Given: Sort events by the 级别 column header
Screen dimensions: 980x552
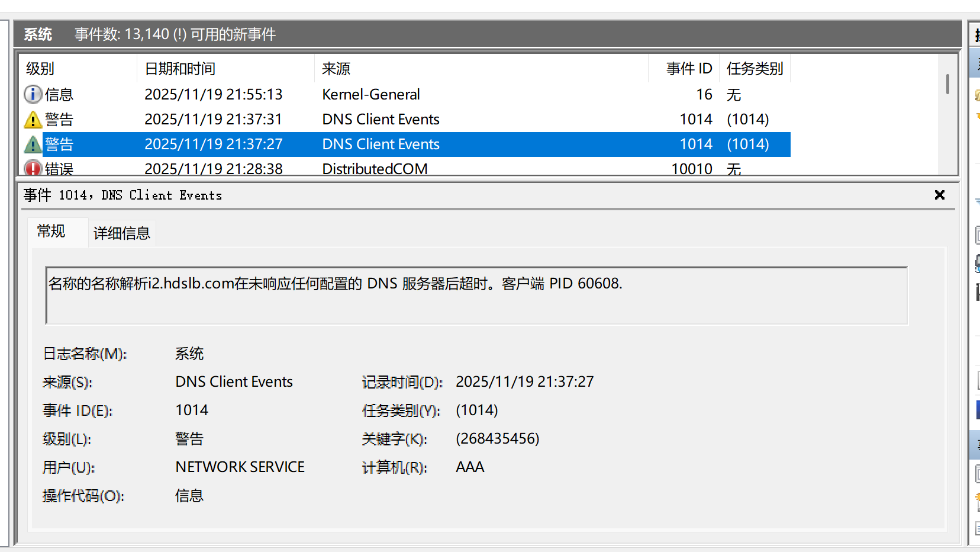Looking at the screenshot, I should pyautogui.click(x=78, y=69).
